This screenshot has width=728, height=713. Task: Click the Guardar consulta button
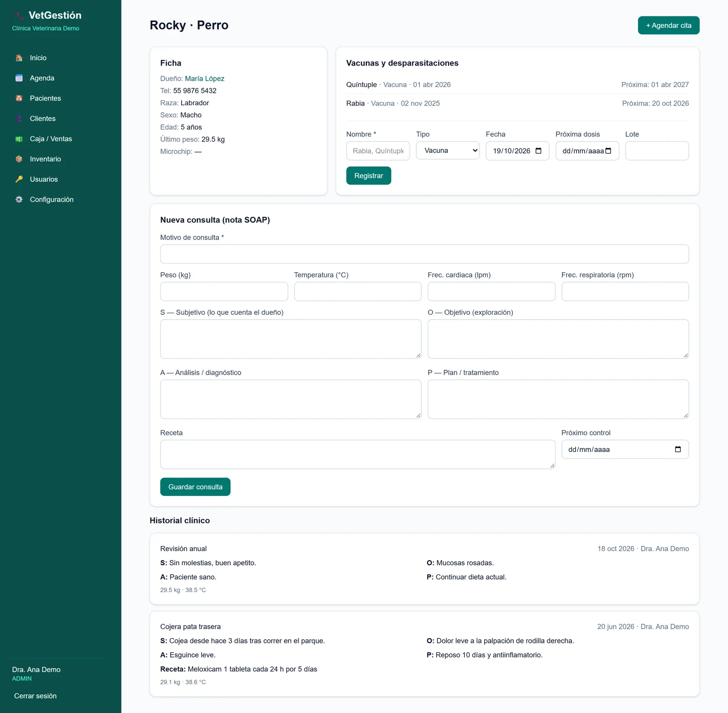coord(195,487)
